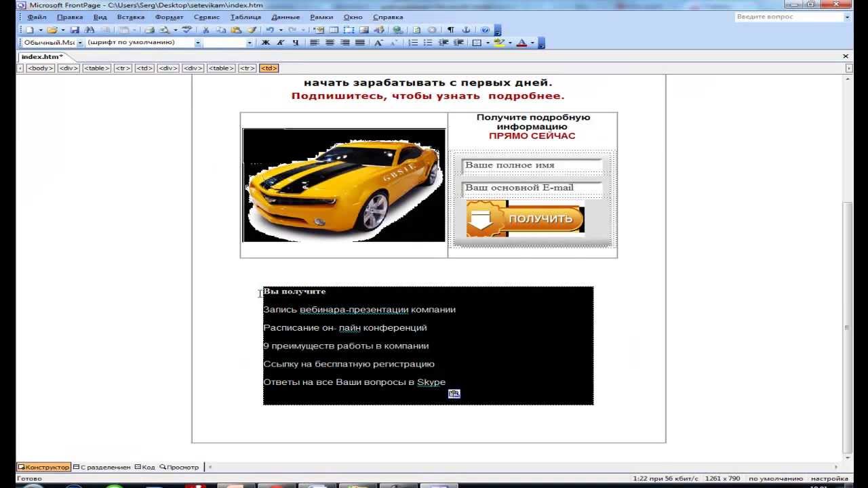The width and height of the screenshot is (868, 488).
Task: Open the Таблица menu
Action: [x=245, y=17]
